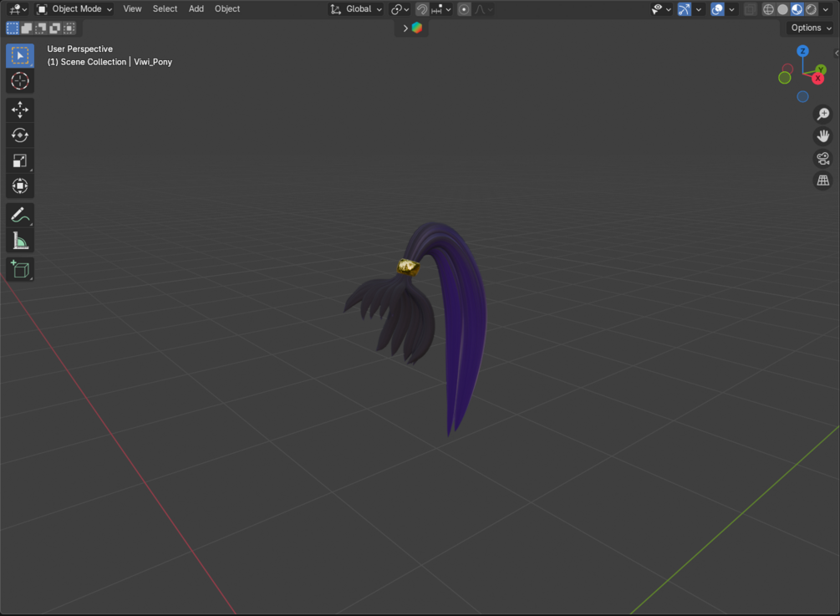Click 'User Perspective' viewport label

click(80, 48)
